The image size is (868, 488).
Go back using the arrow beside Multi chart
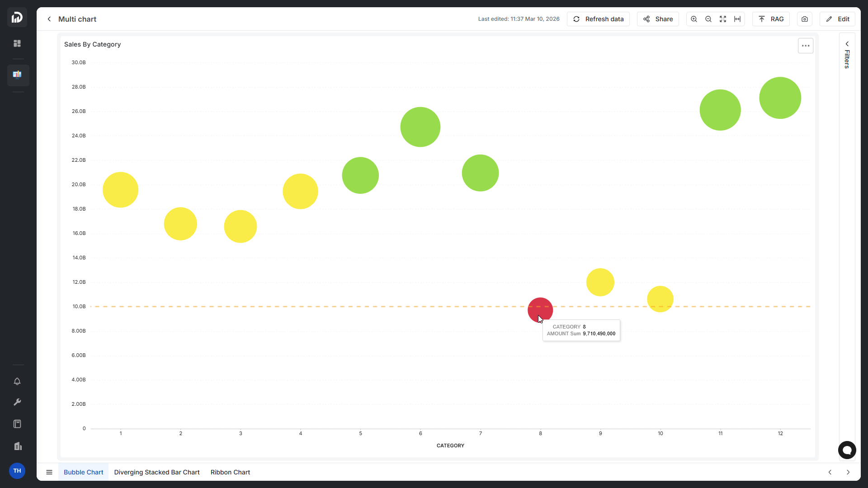coord(49,19)
